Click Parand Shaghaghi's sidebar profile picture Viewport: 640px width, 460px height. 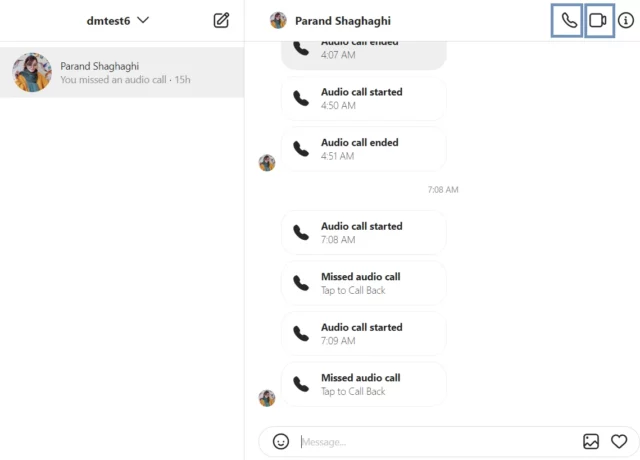coord(32,72)
